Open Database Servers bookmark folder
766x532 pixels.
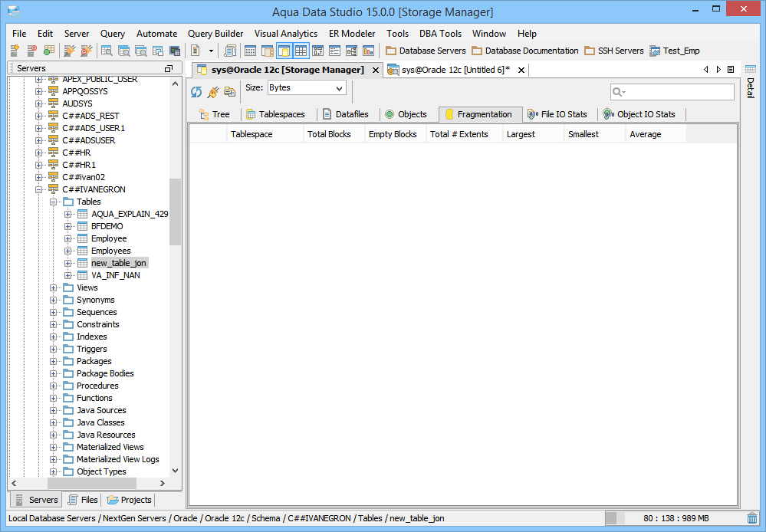click(x=426, y=51)
